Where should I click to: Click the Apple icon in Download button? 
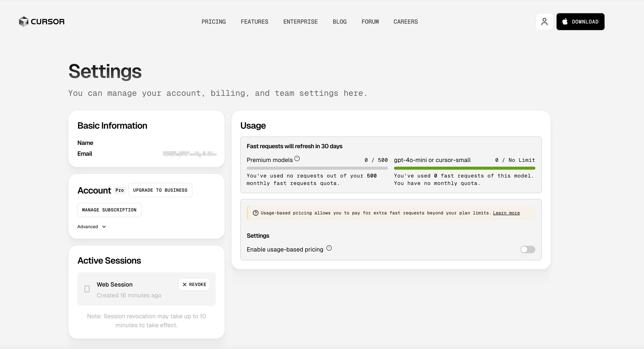(565, 21)
